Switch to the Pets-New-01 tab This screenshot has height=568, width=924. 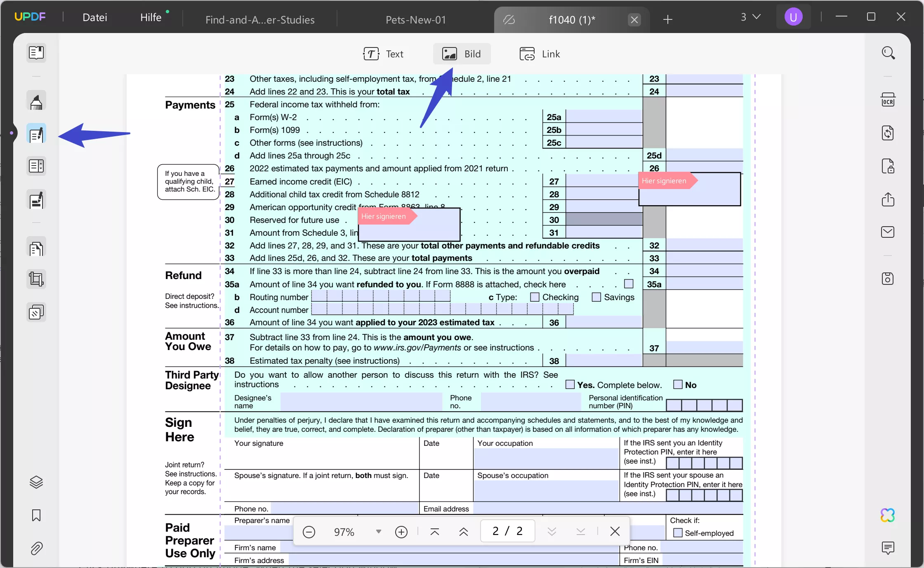point(415,19)
